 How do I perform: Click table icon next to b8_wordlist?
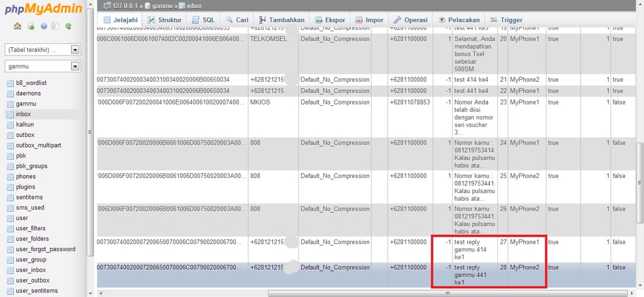[10, 83]
